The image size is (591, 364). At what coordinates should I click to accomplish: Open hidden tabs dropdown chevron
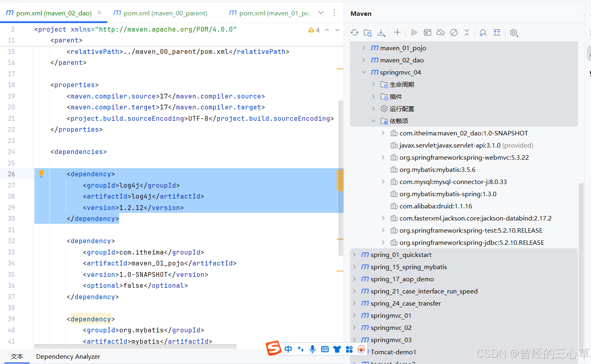(x=321, y=13)
